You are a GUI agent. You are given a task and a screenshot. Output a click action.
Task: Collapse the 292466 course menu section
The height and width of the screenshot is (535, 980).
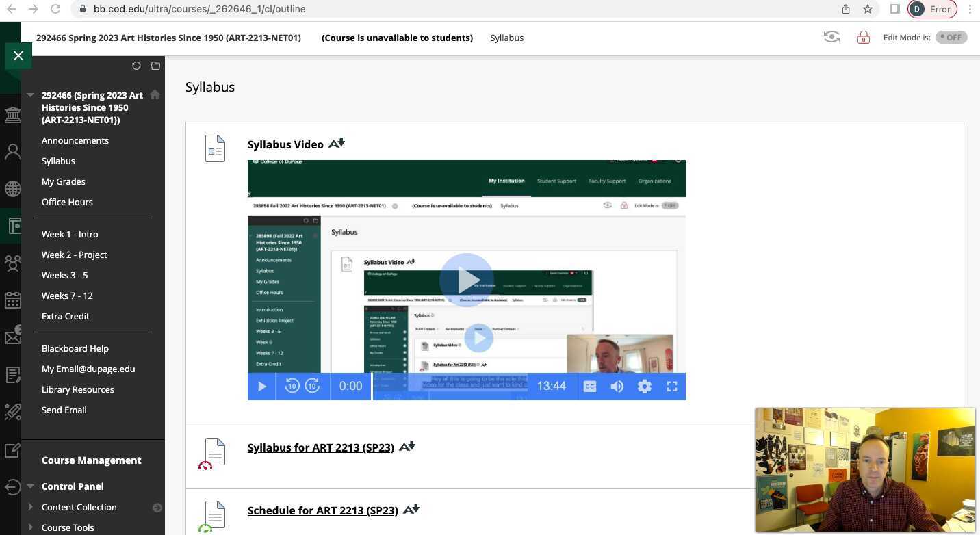[30, 95]
